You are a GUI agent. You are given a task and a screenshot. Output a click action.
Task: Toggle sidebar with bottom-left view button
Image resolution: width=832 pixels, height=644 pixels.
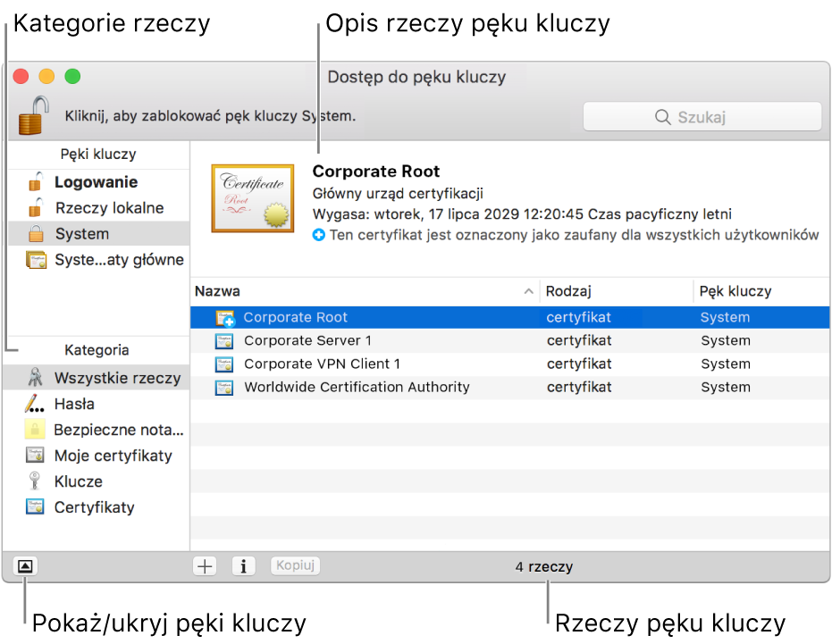click(x=25, y=566)
